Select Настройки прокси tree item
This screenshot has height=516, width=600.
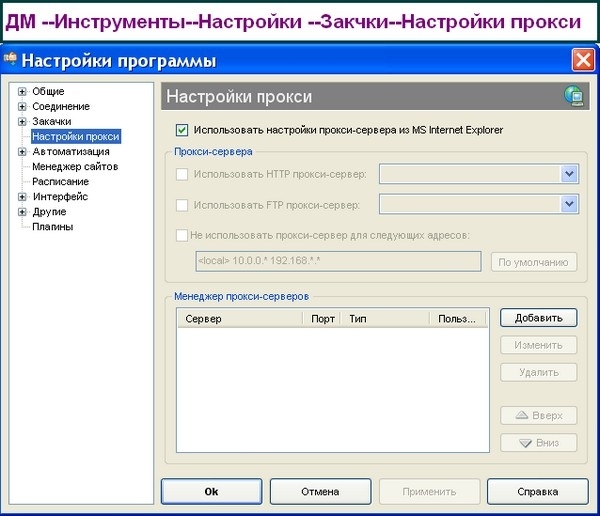[76, 137]
